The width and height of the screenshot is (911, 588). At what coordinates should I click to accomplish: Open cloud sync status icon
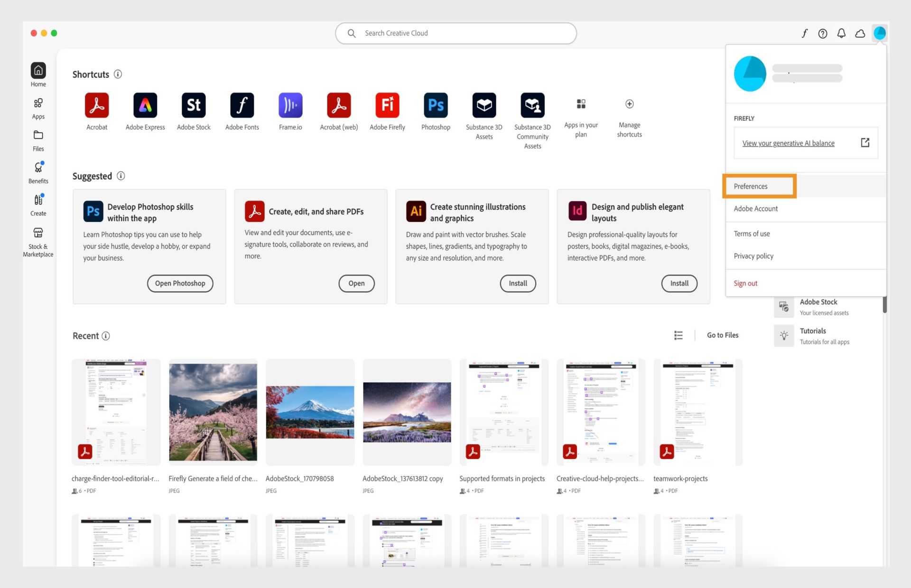click(x=860, y=33)
